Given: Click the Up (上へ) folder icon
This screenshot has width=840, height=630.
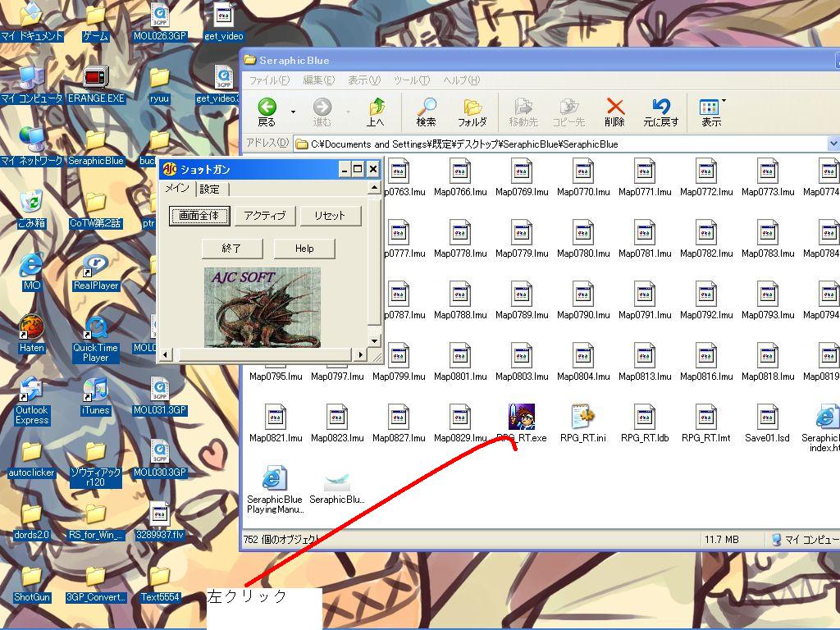Looking at the screenshot, I should (x=377, y=106).
